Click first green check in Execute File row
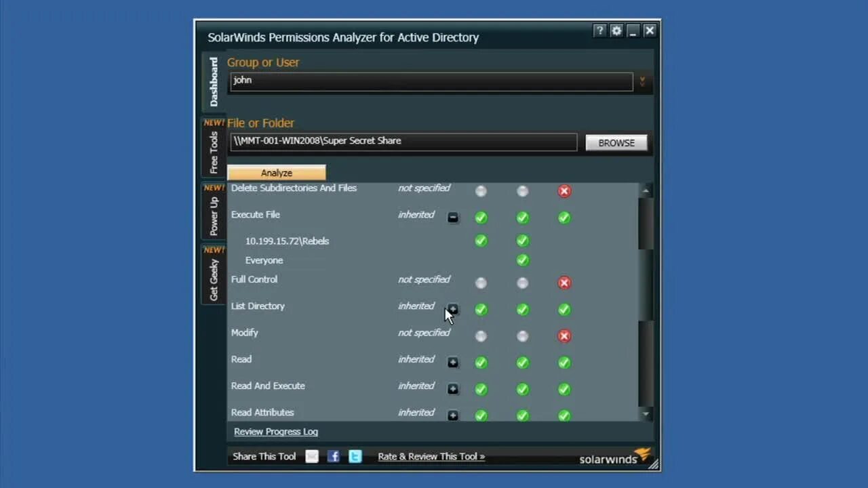Image resolution: width=868 pixels, height=488 pixels. click(481, 218)
